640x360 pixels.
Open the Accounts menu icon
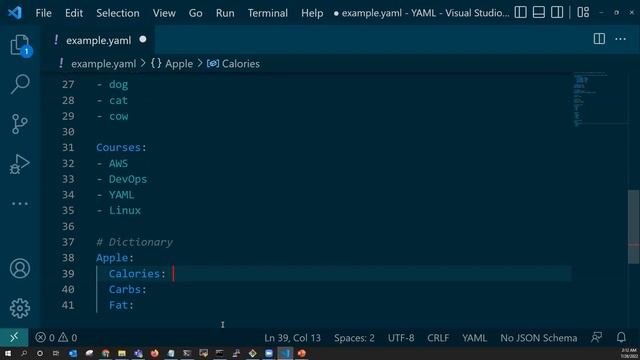tap(20, 269)
